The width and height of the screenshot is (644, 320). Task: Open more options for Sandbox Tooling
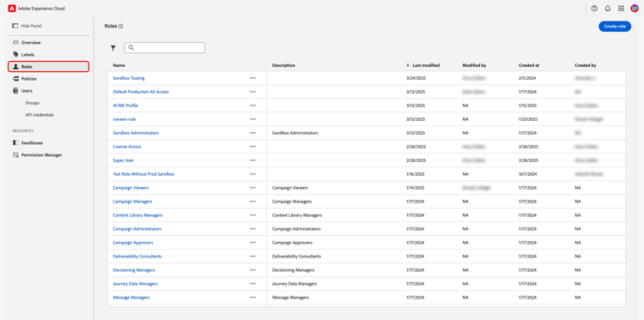[252, 78]
